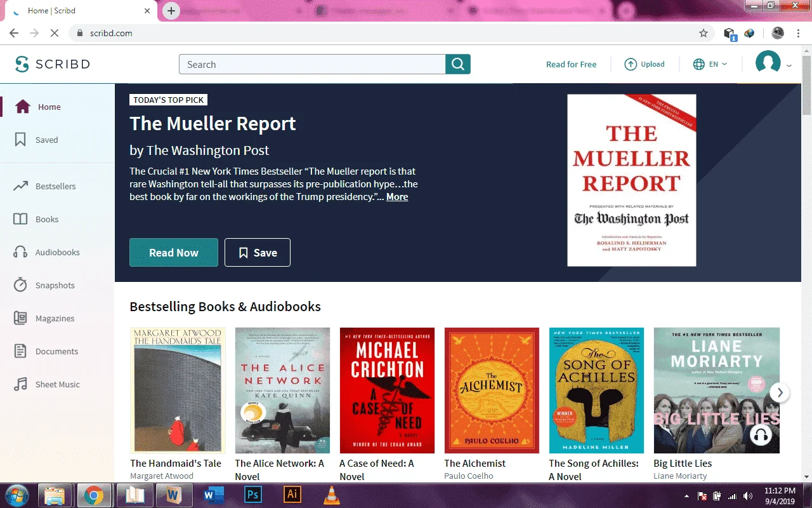812x508 pixels.
Task: Open the Windows Start menu
Action: (x=17, y=495)
